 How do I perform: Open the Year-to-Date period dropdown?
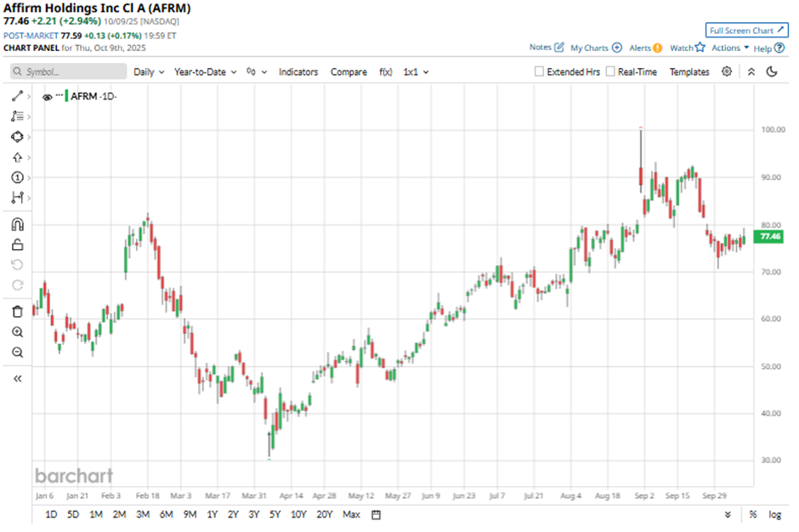coord(206,72)
